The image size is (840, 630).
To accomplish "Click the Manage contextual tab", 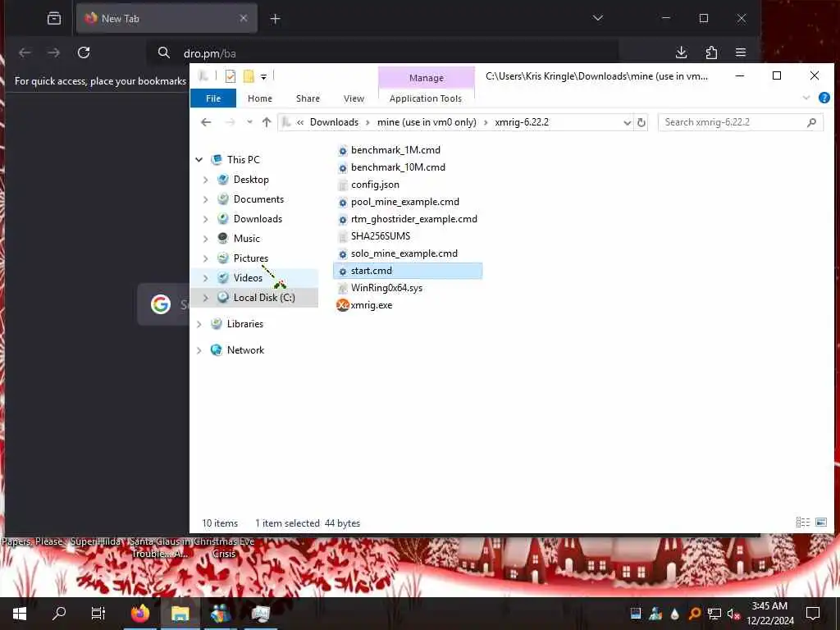I will point(427,78).
